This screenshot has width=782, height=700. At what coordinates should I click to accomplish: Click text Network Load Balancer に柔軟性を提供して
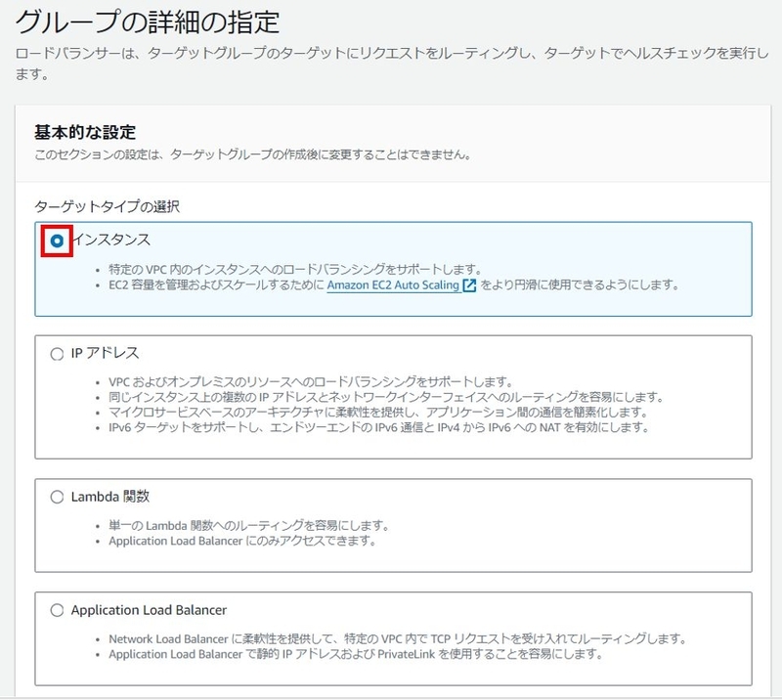tap(219, 639)
